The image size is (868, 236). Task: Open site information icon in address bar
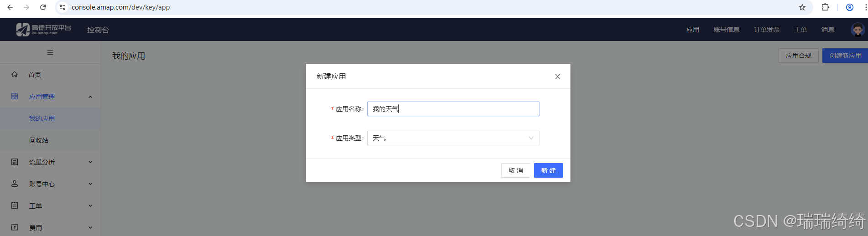[x=63, y=7]
